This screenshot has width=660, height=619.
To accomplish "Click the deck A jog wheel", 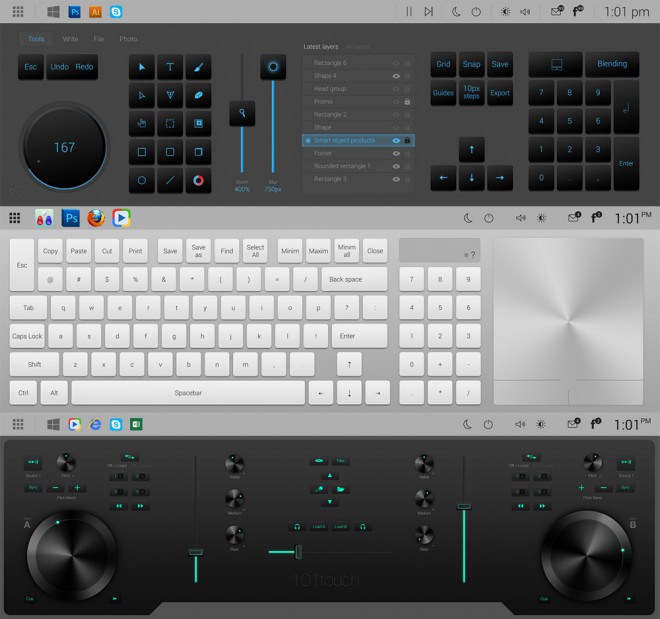I will click(x=72, y=555).
